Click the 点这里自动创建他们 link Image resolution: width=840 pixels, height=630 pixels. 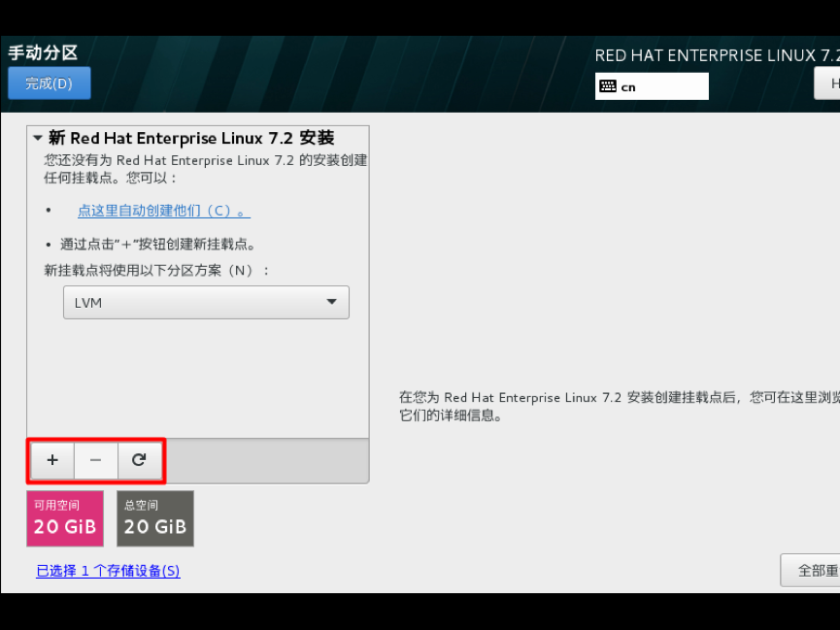(164, 211)
